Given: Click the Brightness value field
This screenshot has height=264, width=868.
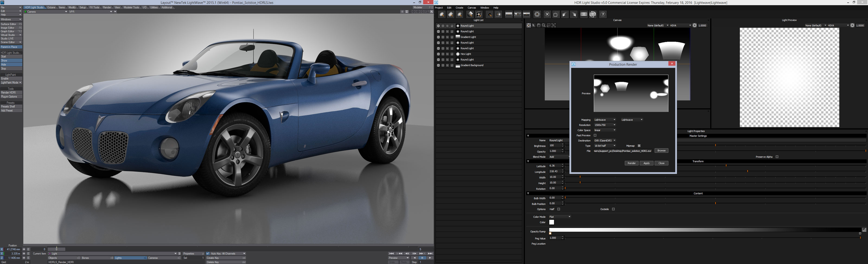Looking at the screenshot, I should (555, 146).
